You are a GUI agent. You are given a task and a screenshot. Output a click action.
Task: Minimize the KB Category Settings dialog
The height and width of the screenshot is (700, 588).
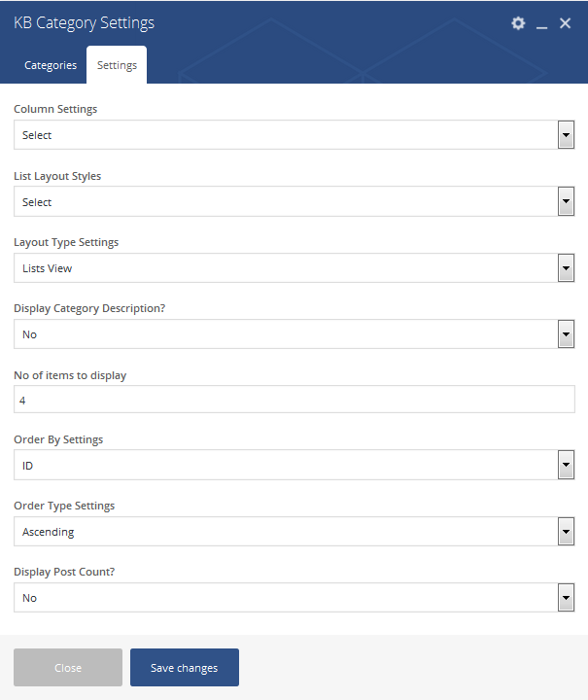(541, 24)
